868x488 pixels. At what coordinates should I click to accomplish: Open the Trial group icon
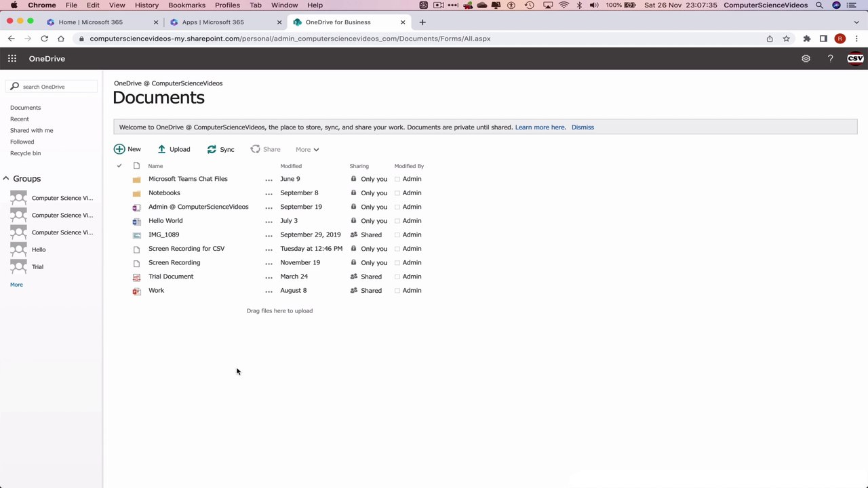click(19, 267)
